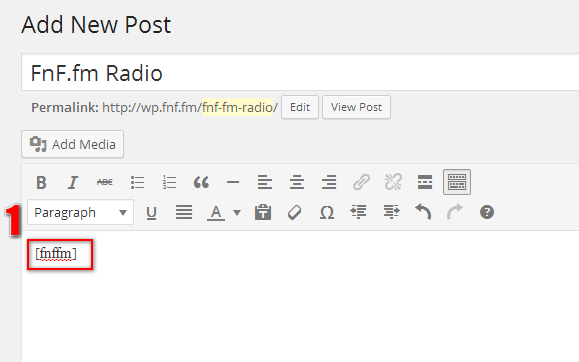Align text center
This screenshot has width=579, height=362.
297,182
